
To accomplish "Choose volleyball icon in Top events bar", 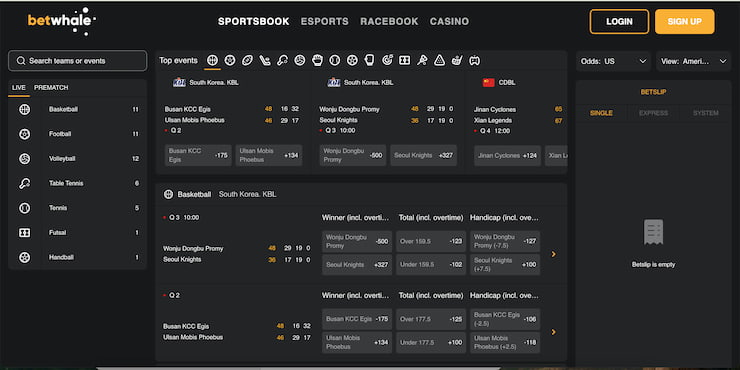I will pos(300,60).
